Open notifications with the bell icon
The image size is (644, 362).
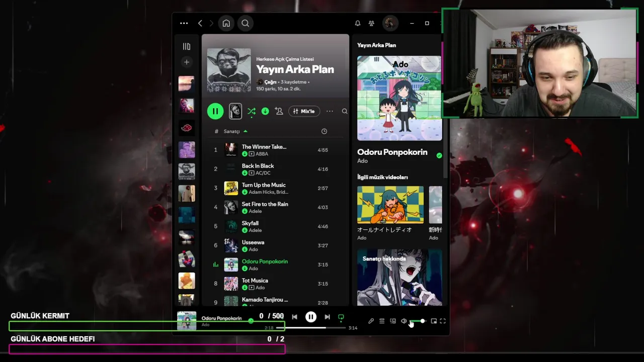(x=358, y=23)
